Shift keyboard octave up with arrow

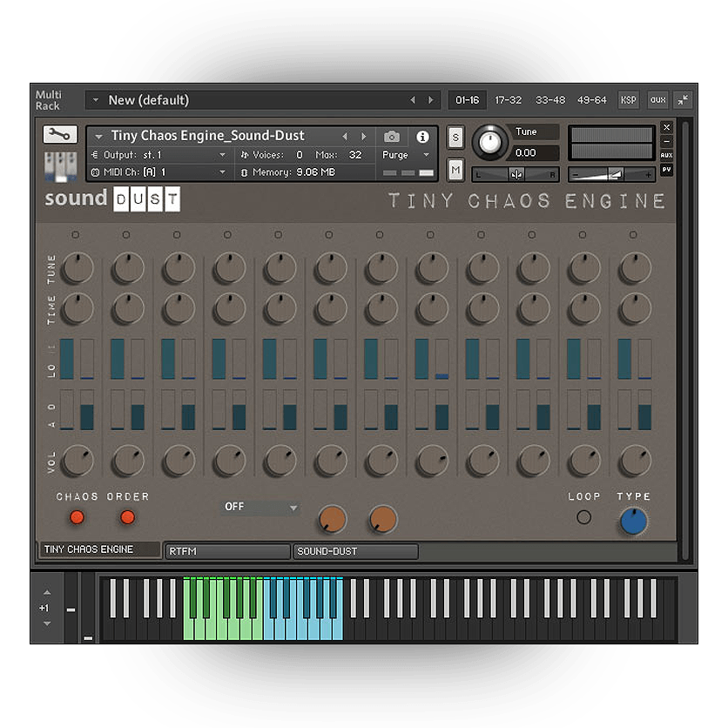pyautogui.click(x=47, y=592)
